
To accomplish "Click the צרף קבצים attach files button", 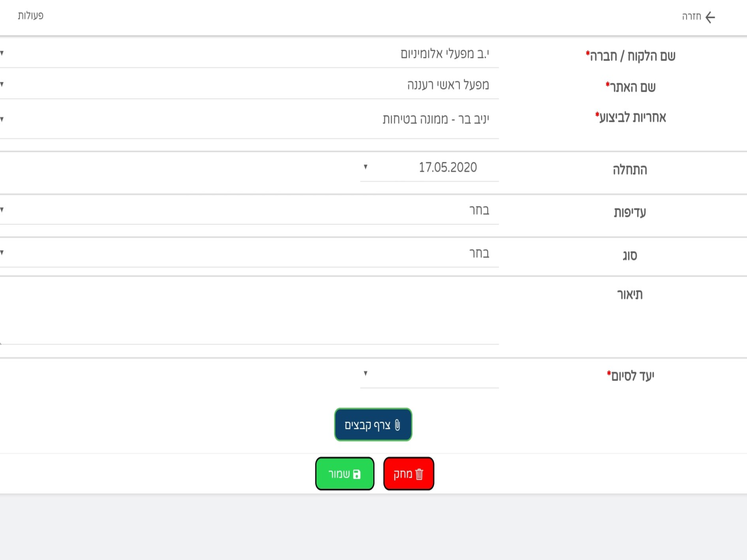I will (373, 425).
